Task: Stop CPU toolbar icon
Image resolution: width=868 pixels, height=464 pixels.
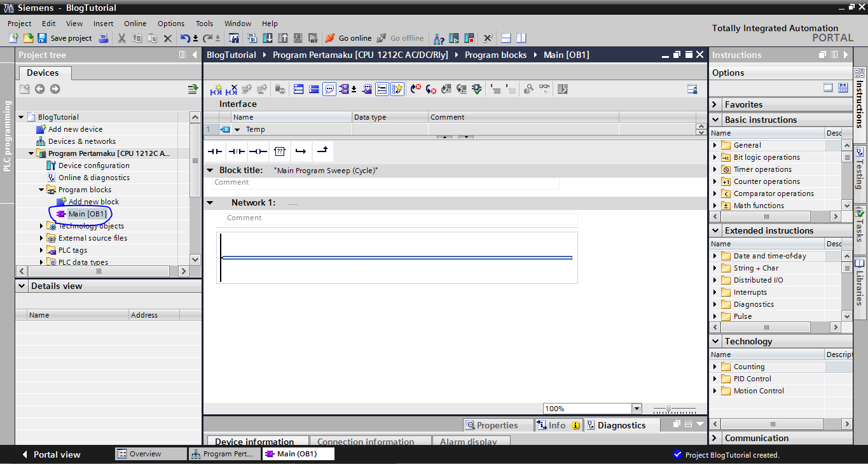Action: 469,38
